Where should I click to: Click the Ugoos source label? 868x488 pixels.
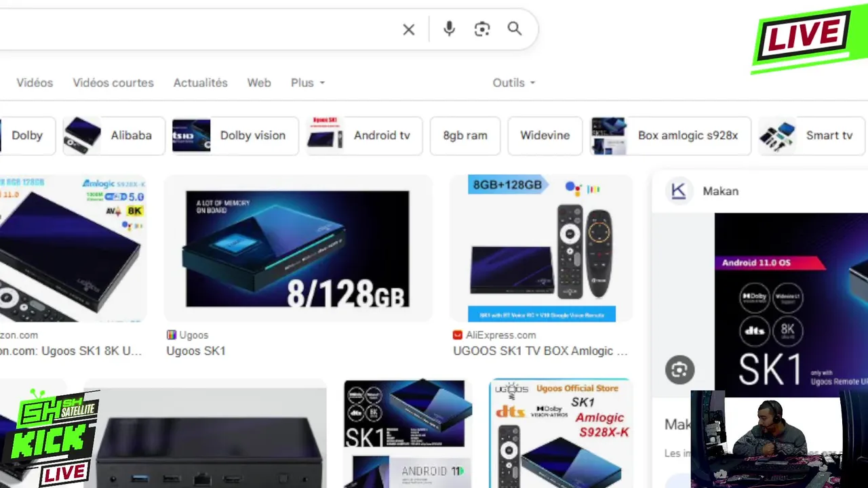click(194, 335)
